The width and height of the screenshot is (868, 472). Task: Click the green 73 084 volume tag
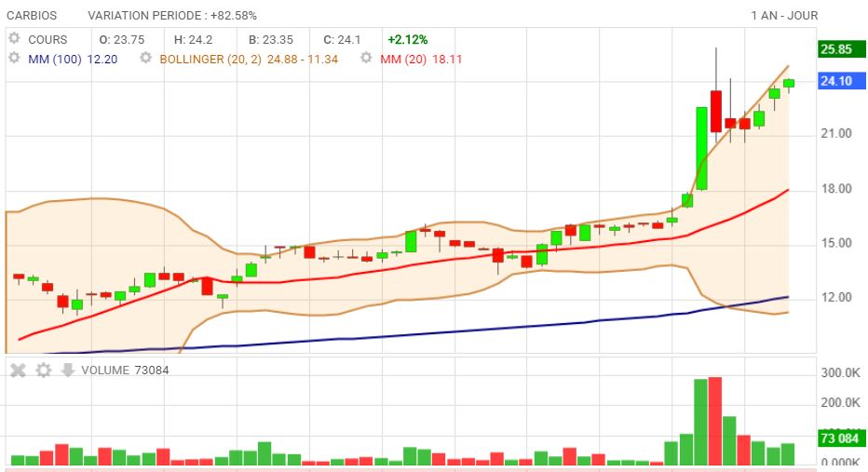[841, 438]
